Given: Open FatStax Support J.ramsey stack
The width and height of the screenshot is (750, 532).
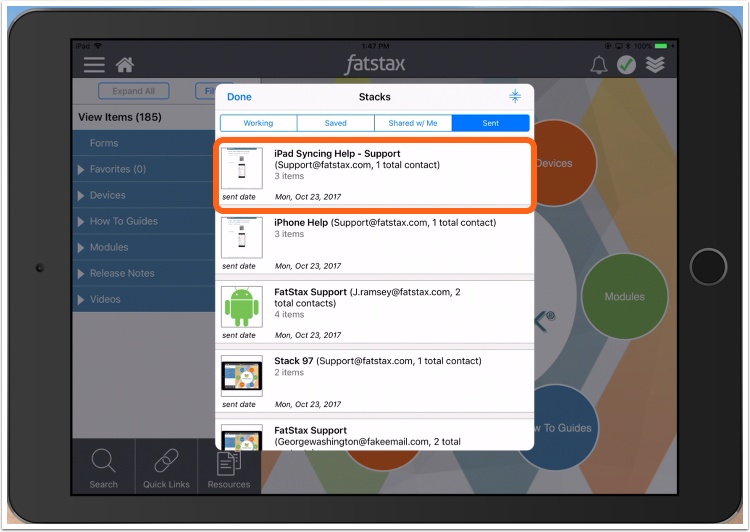Looking at the screenshot, I should (x=375, y=312).
